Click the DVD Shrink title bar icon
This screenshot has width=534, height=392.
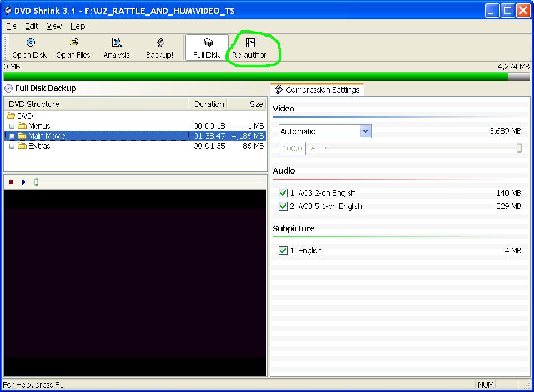[7, 11]
